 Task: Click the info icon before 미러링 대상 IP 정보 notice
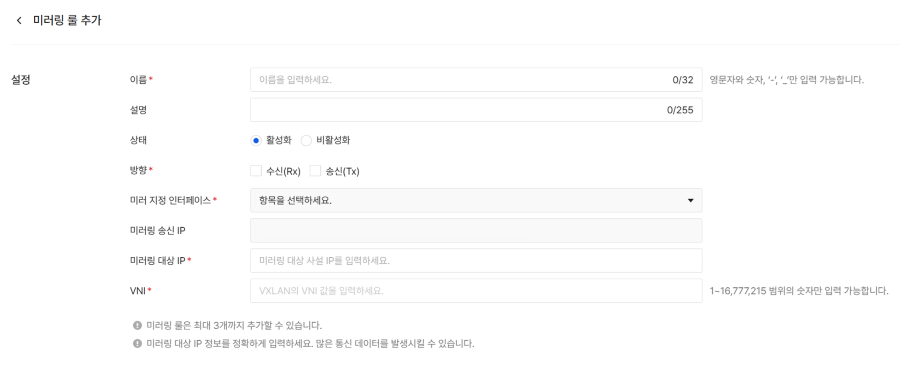[x=137, y=344]
